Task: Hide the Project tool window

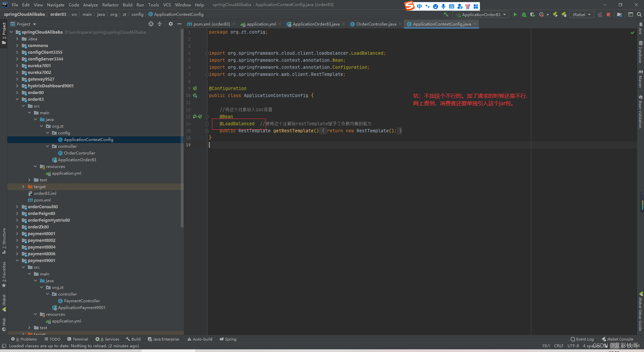Action: [x=179, y=24]
